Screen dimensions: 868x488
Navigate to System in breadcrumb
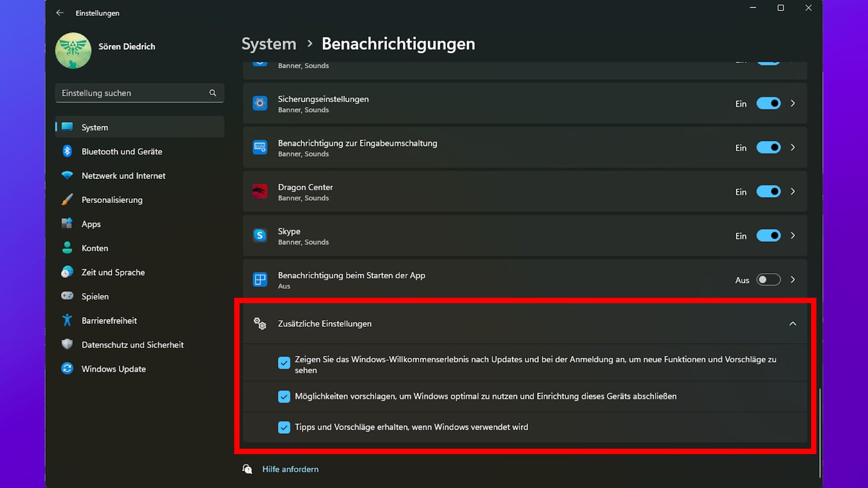(269, 44)
